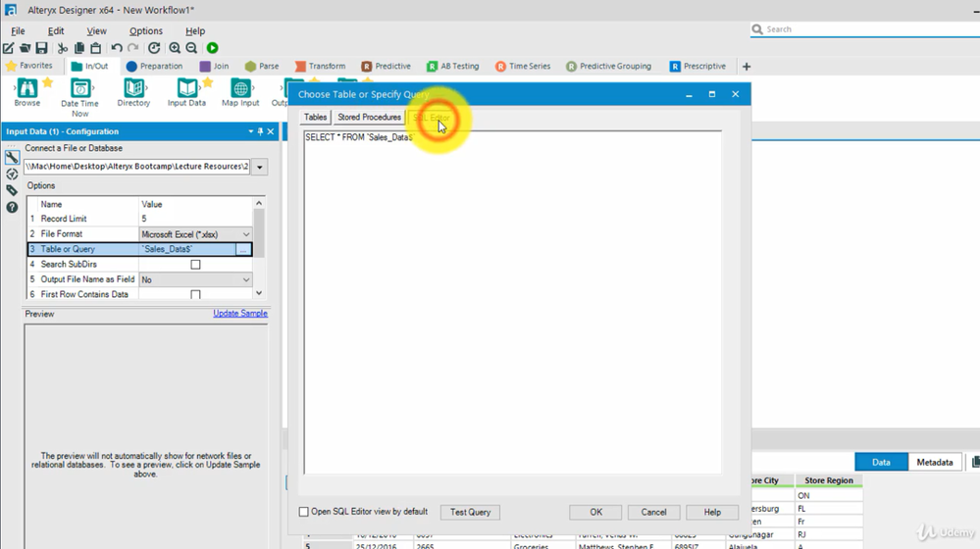980x549 pixels.
Task: Open a workflow with the folder icon
Action: click(x=25, y=48)
